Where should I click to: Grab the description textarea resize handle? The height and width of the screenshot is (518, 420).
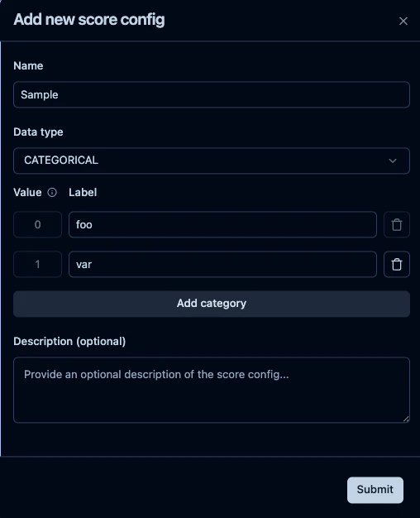point(406,419)
